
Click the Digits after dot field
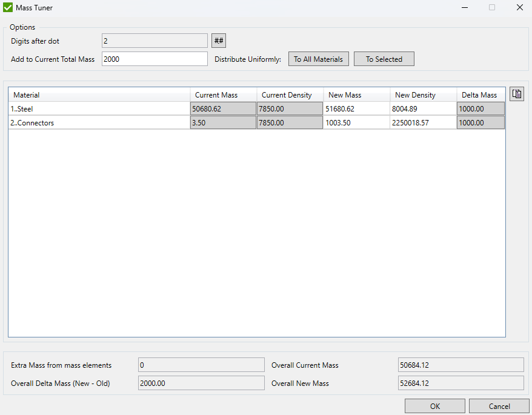click(155, 41)
